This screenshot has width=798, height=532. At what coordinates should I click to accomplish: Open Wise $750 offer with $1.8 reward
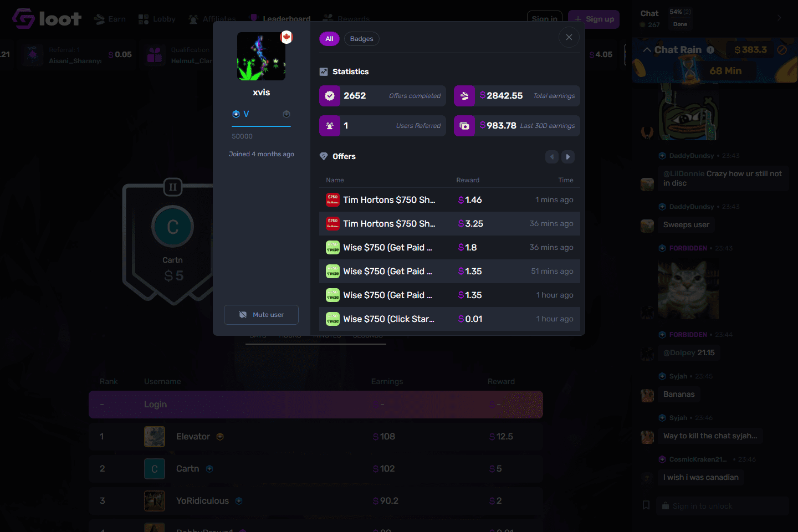[449, 248]
